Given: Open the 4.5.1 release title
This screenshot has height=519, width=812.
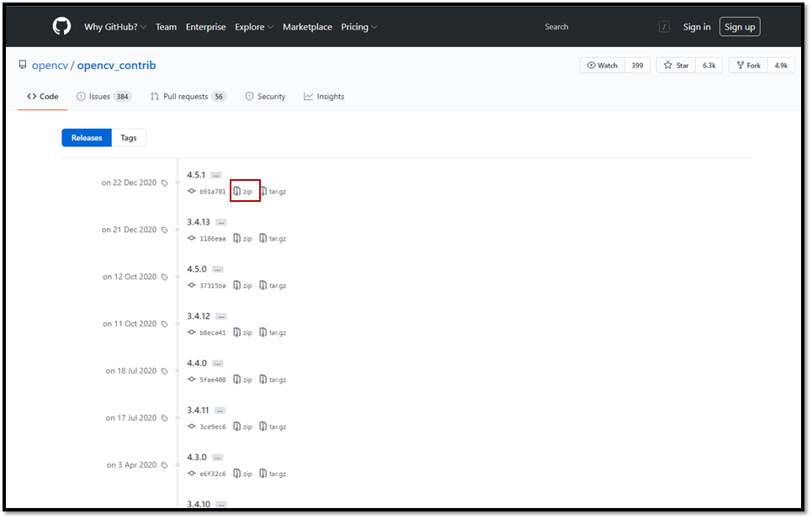Looking at the screenshot, I should [x=196, y=175].
